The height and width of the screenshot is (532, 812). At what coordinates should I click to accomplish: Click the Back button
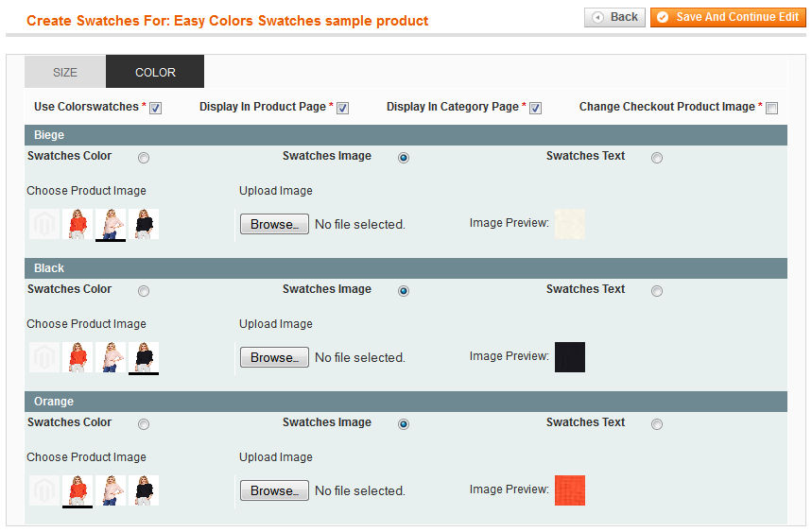coord(614,17)
